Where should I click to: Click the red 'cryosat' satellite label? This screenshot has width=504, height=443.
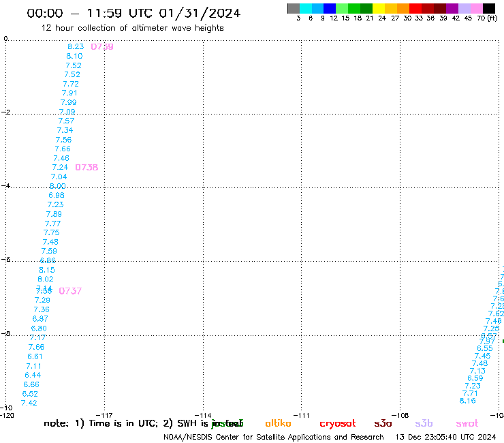(338, 424)
